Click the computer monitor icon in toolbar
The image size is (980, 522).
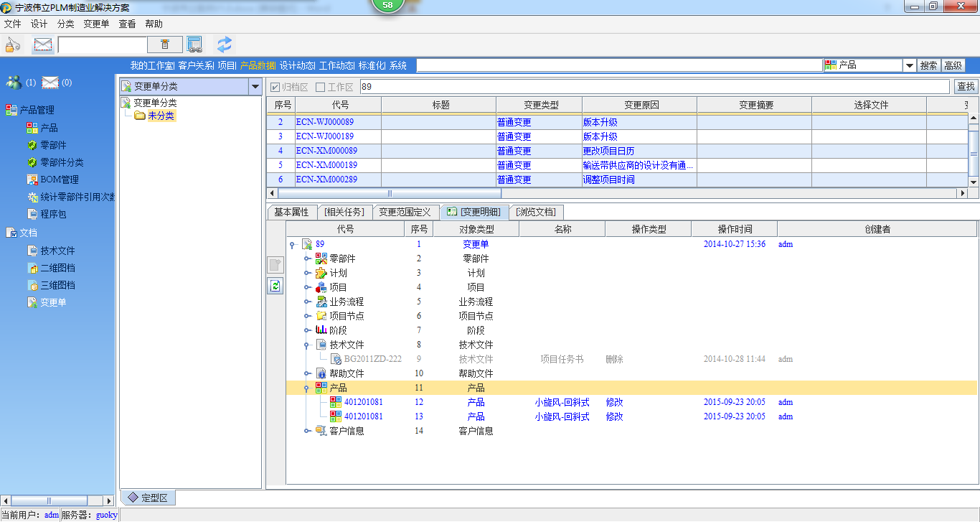[x=194, y=45]
